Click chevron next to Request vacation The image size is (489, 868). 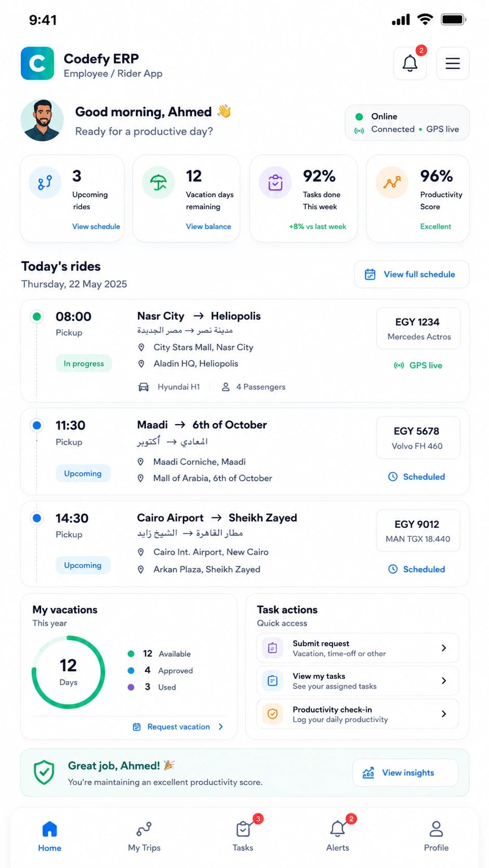coord(221,727)
